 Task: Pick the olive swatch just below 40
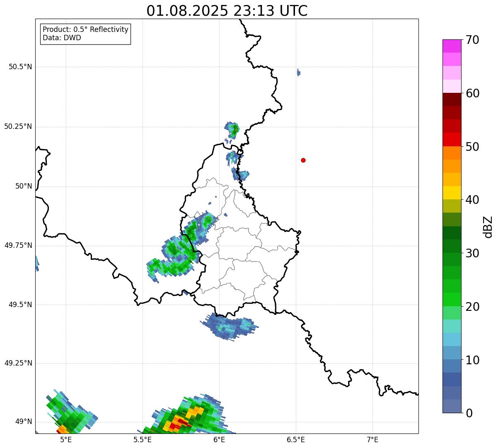point(452,206)
